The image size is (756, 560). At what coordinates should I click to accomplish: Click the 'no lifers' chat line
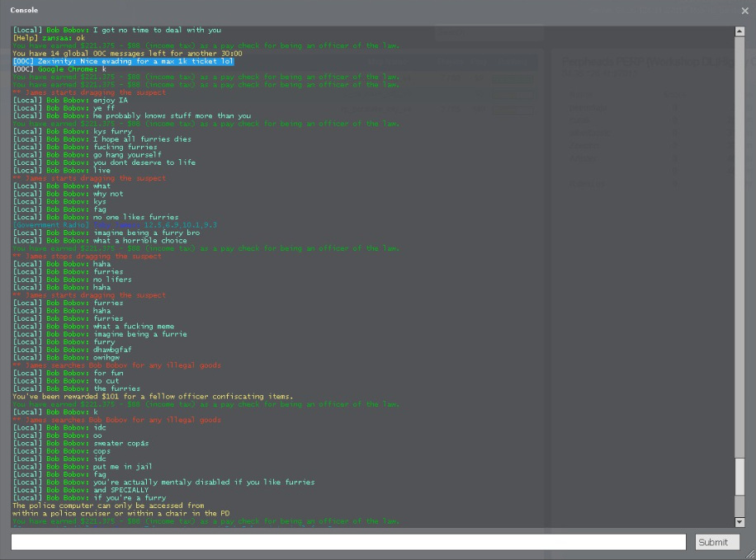pyautogui.click(x=72, y=280)
